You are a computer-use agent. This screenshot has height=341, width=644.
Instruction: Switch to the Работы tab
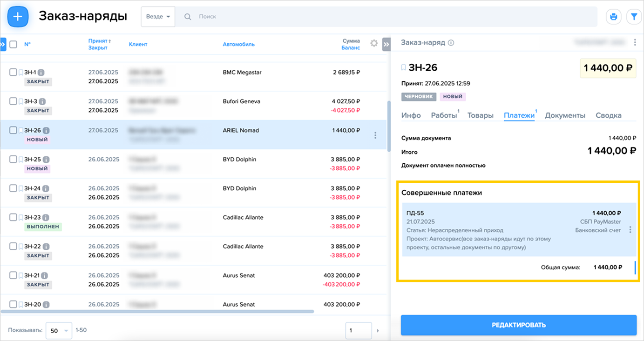point(443,115)
